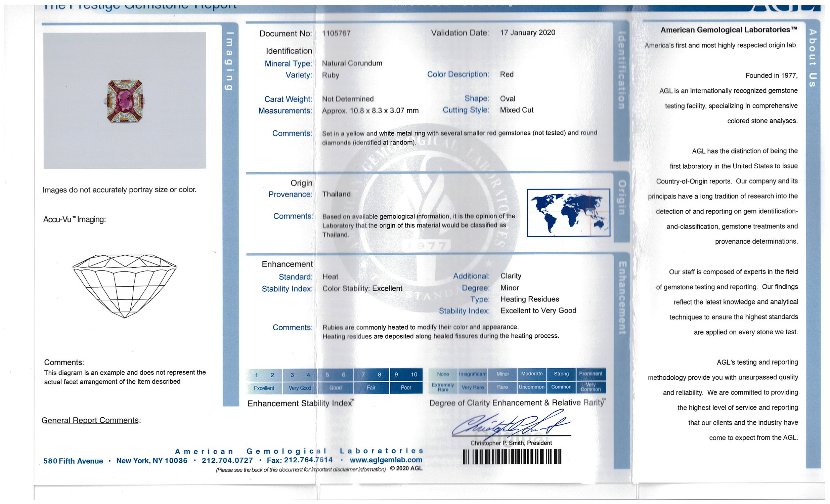The image size is (830, 504).
Task: Click the document number 1105767
Action: [x=336, y=33]
